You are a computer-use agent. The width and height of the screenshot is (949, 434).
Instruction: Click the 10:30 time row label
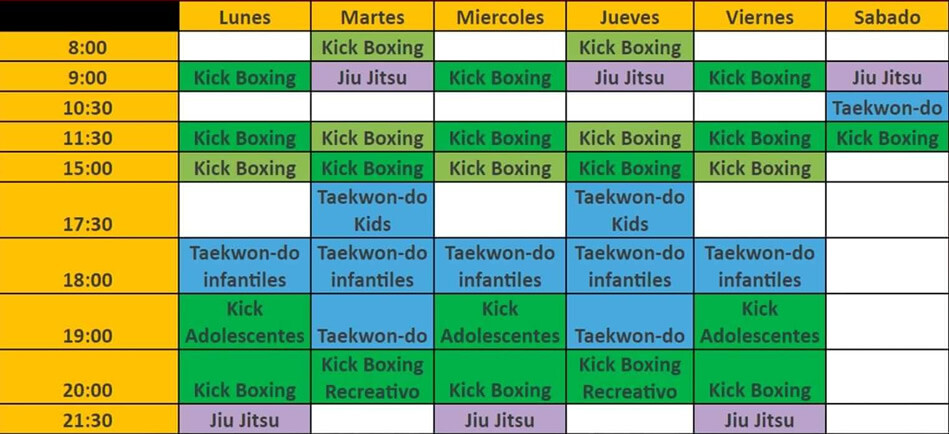click(x=89, y=107)
